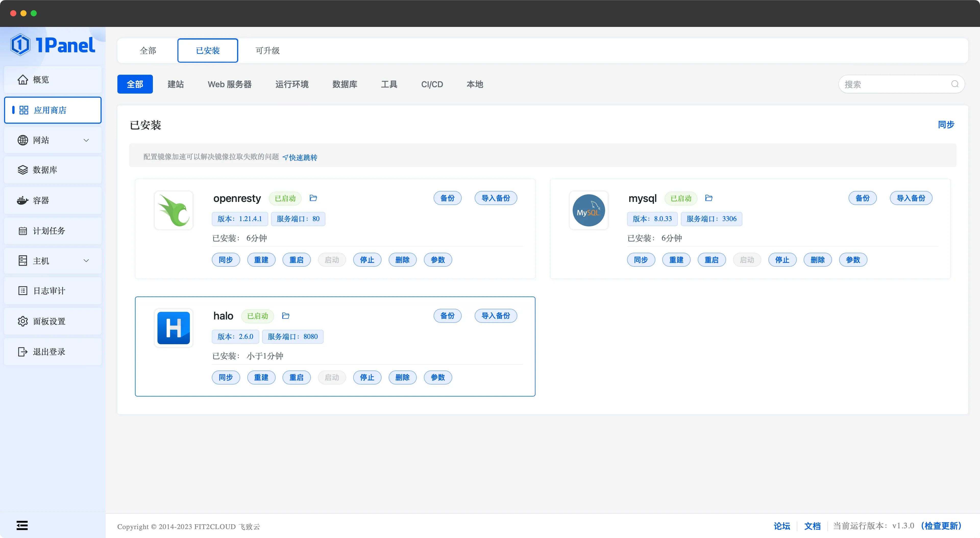The width and height of the screenshot is (980, 538).
Task: Click the openresty app logo
Action: pyautogui.click(x=174, y=210)
